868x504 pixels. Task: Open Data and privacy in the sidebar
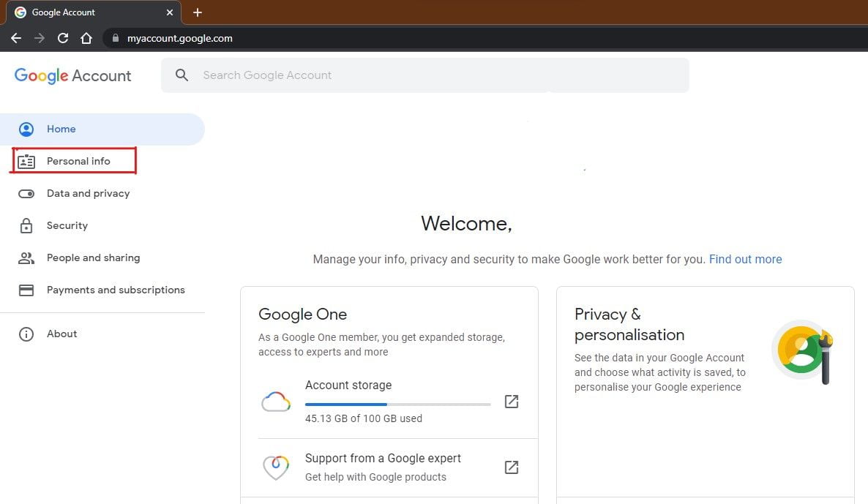point(88,193)
